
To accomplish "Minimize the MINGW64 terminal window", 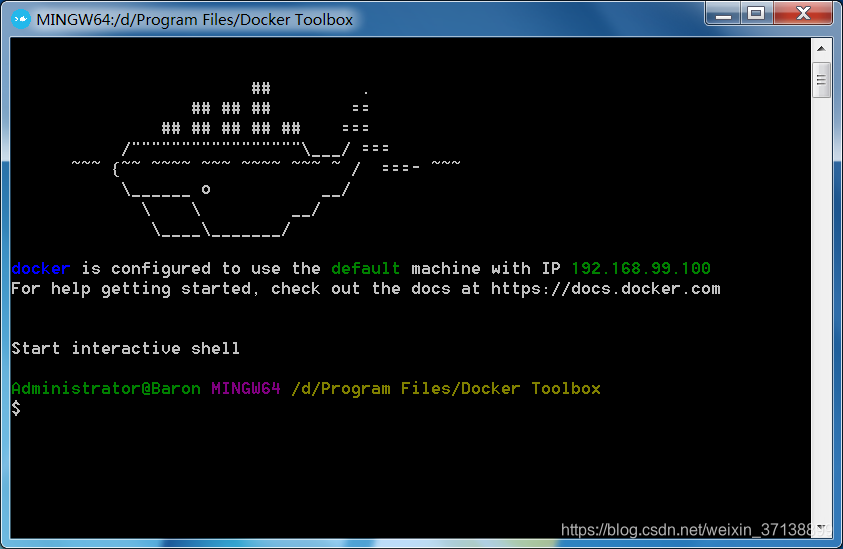I will pyautogui.click(x=723, y=13).
